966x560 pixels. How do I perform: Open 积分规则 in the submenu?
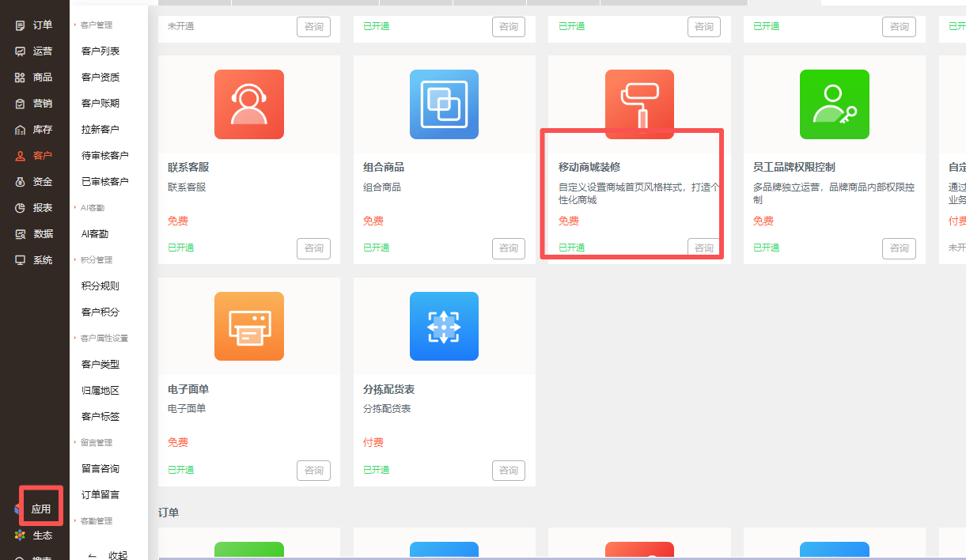pos(100,286)
